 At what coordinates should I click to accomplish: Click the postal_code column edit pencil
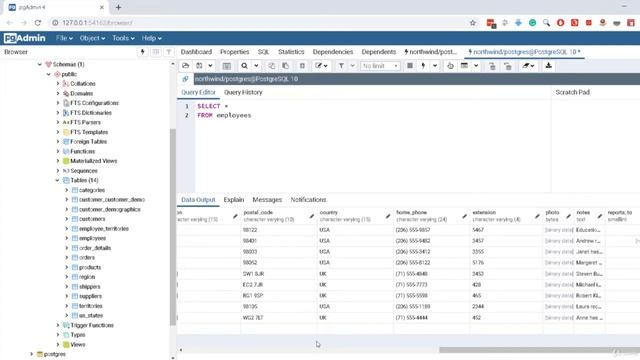311,216
